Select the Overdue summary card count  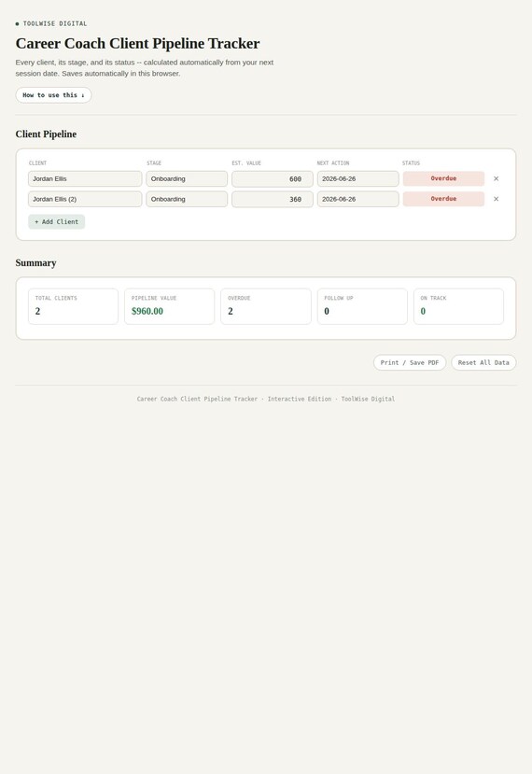tap(231, 311)
